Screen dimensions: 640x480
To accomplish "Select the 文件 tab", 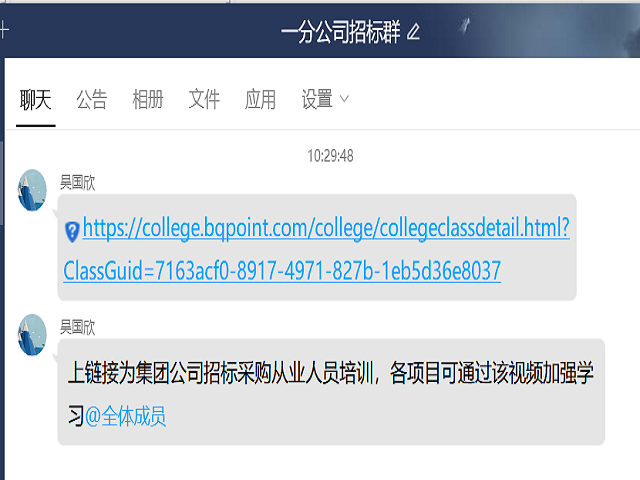I will (204, 99).
